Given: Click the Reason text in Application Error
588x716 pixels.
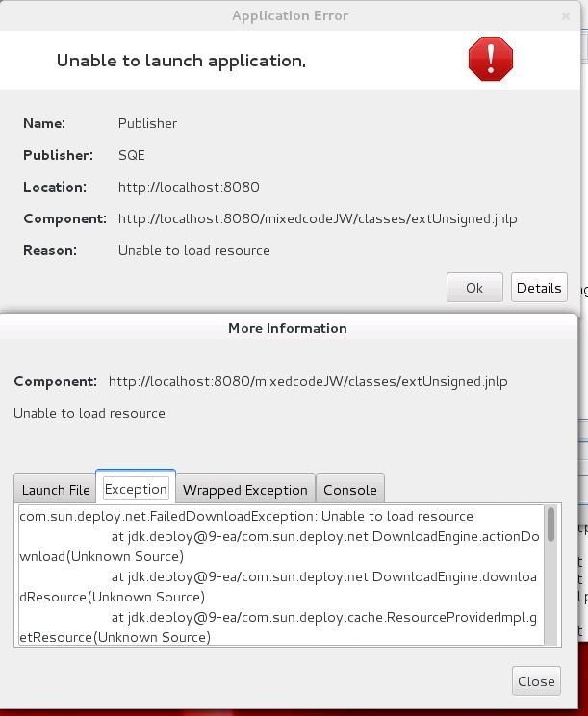Looking at the screenshot, I should click(x=193, y=250).
